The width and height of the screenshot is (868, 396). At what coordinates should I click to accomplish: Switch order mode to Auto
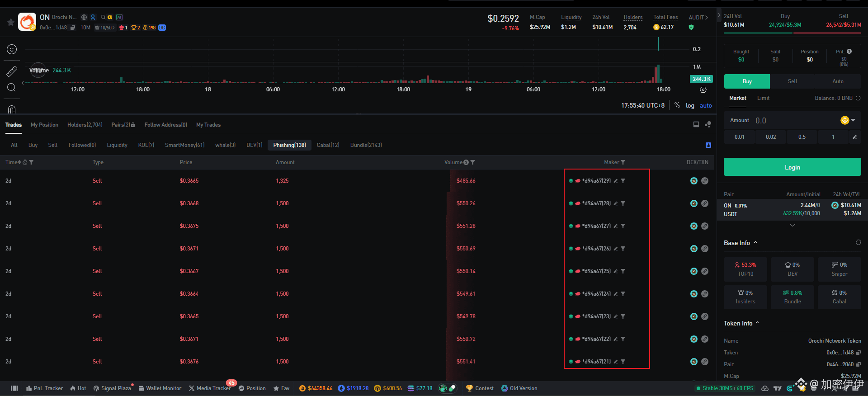click(838, 81)
